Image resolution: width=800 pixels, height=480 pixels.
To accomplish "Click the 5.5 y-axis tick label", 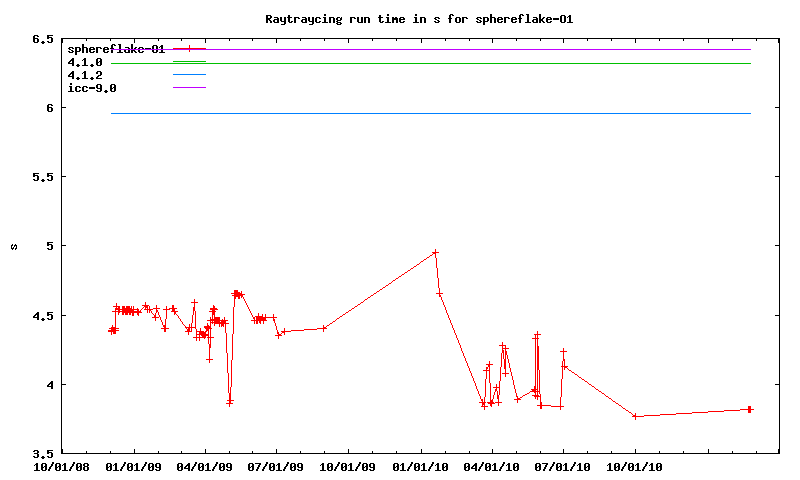I will pos(42,177).
